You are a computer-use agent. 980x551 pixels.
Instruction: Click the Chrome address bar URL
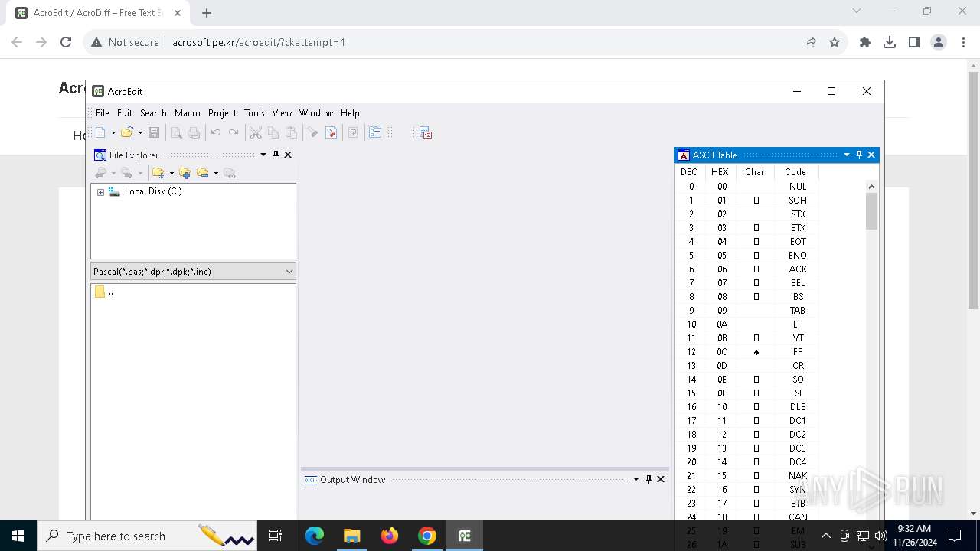click(259, 42)
